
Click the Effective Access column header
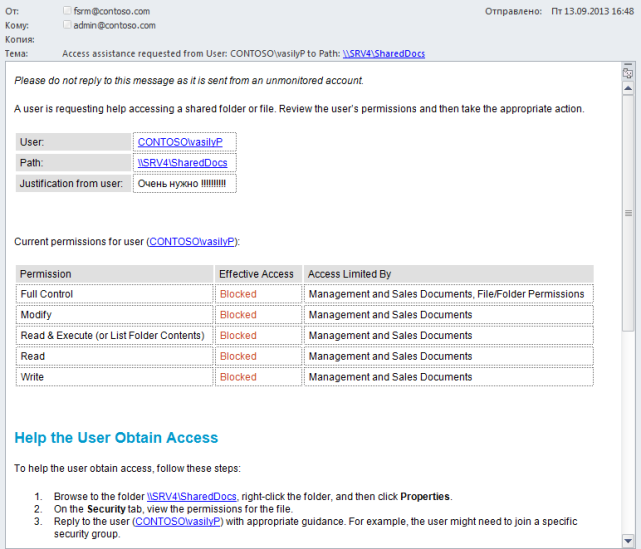click(258, 274)
